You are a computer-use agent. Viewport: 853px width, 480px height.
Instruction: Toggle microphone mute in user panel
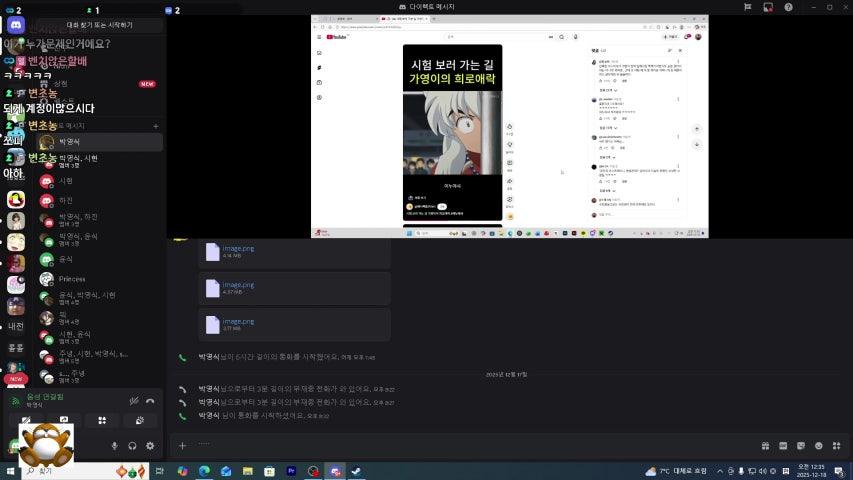tap(114, 446)
